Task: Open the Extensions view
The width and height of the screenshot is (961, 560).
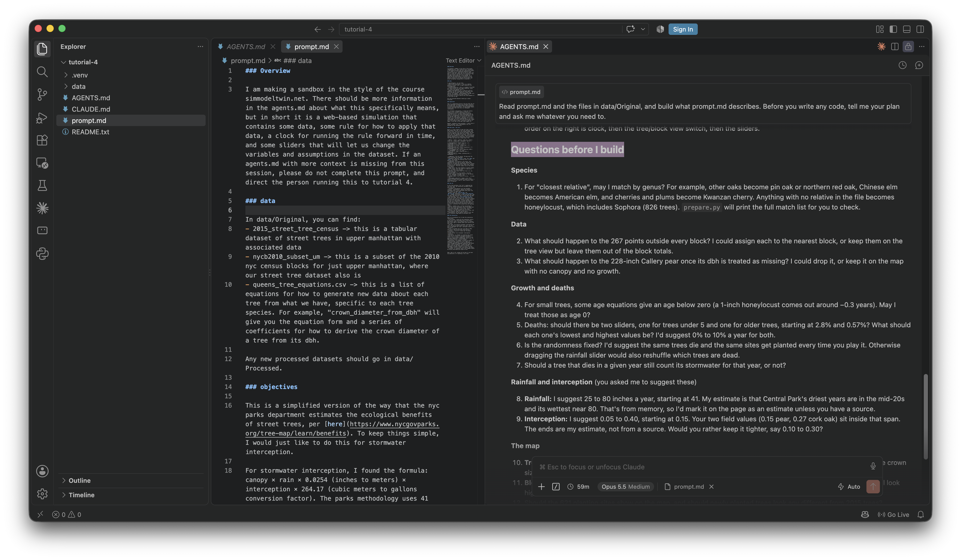Action: tap(42, 140)
